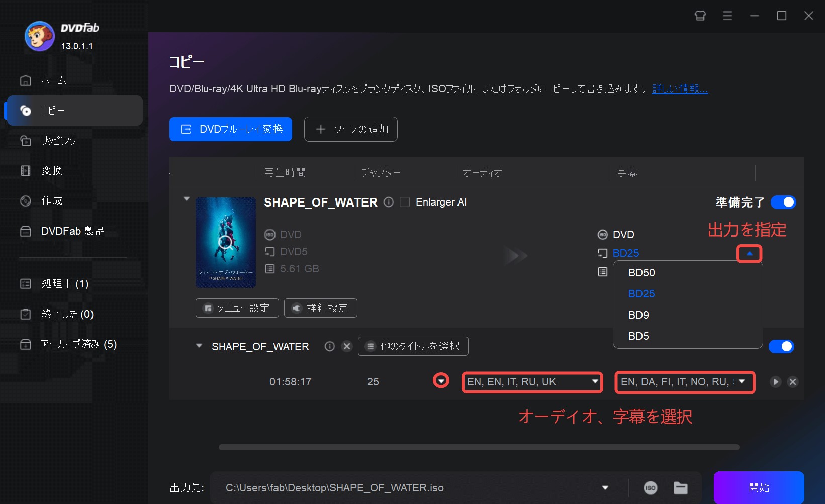
Task: Open メニュー設定 button
Action: [237, 308]
